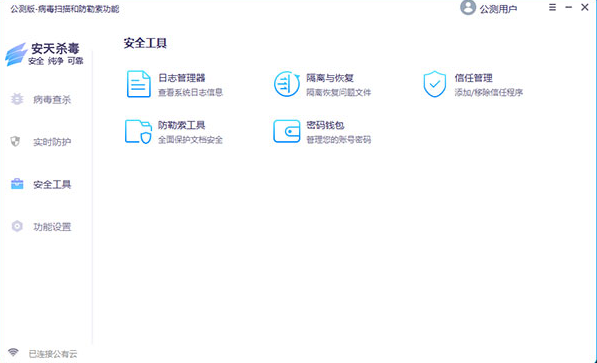Switch to the 实时防护 tab
This screenshot has width=597, height=363.
point(52,142)
